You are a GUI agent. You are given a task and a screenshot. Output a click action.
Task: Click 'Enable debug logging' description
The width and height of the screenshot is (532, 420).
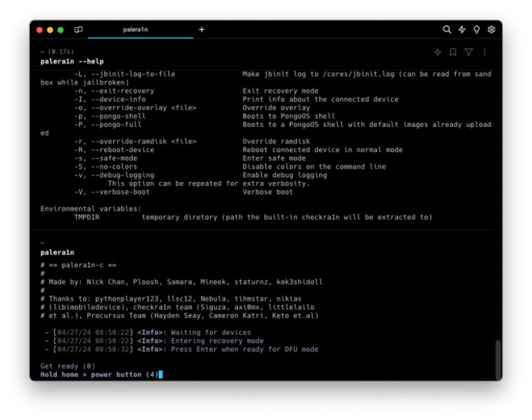point(285,175)
